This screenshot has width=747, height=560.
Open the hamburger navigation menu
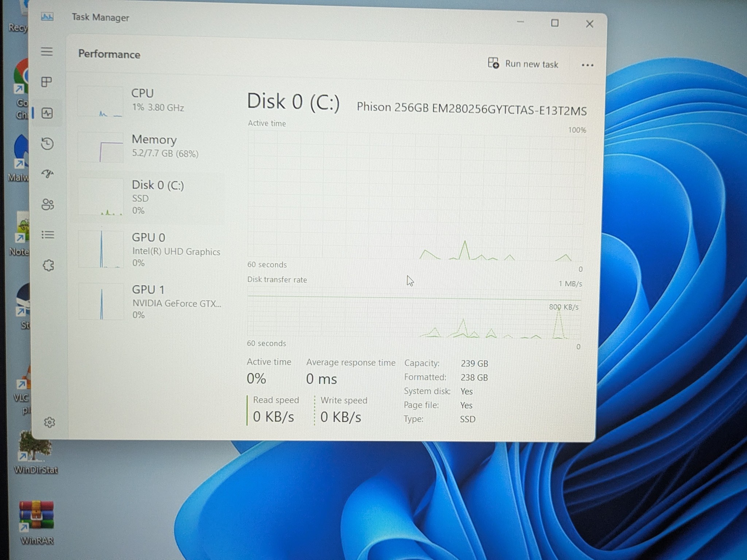[47, 51]
